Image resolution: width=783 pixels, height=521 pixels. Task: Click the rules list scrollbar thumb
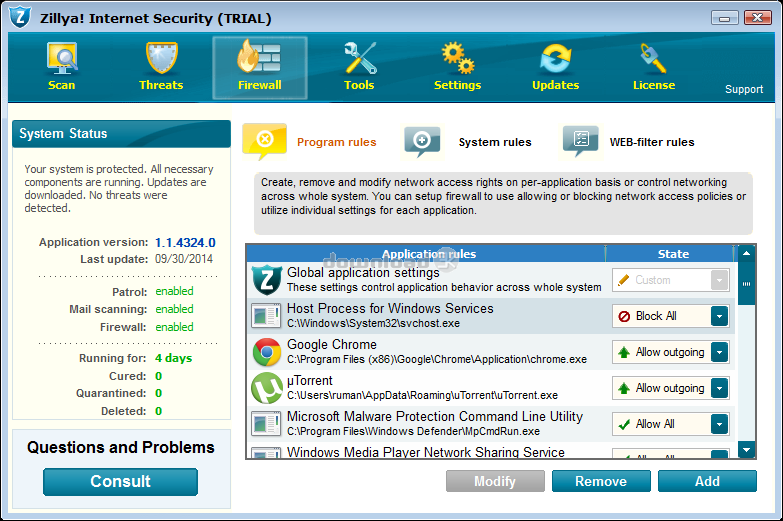(x=747, y=283)
